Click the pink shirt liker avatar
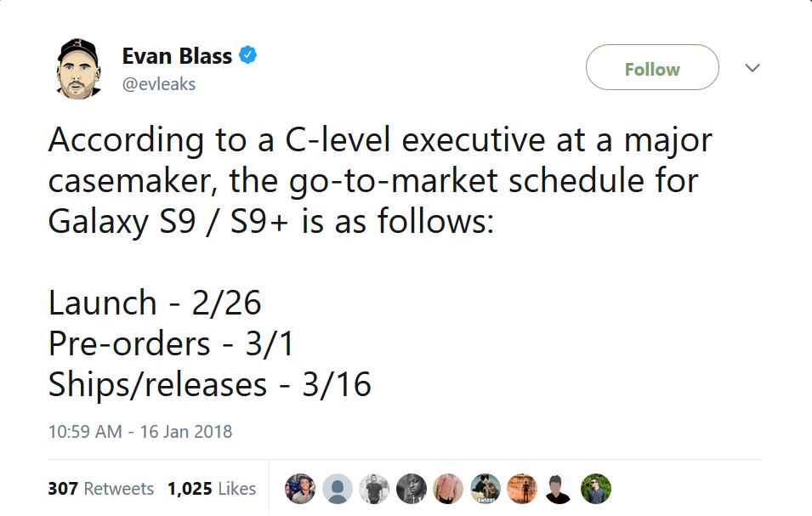The image size is (812, 516). pyautogui.click(x=448, y=489)
